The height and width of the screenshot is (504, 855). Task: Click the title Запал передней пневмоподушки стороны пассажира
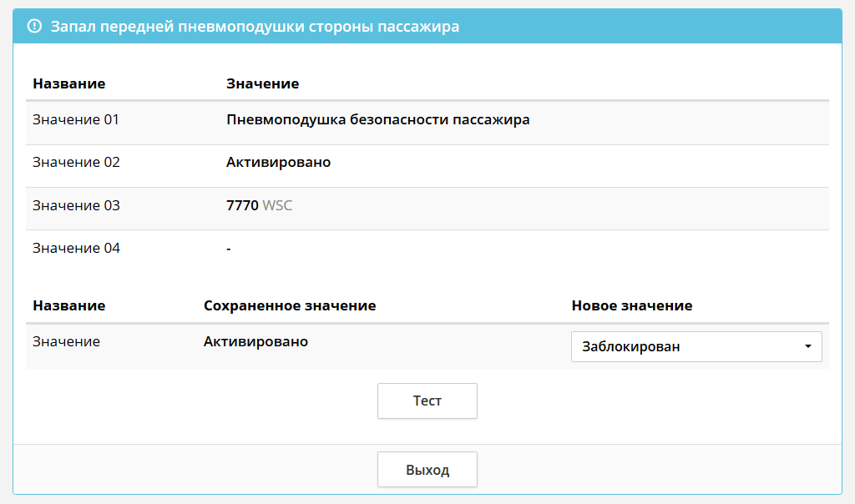[255, 27]
